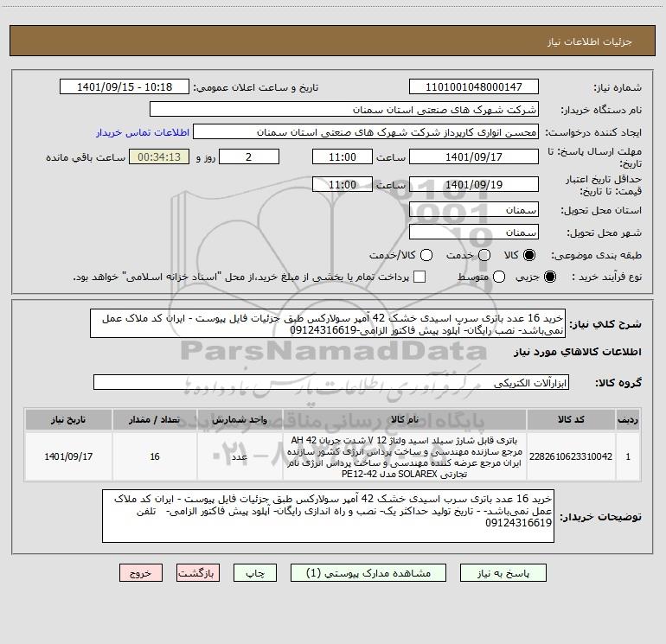Select the متوسط purchase type radio
666x644 pixels.
[499, 277]
